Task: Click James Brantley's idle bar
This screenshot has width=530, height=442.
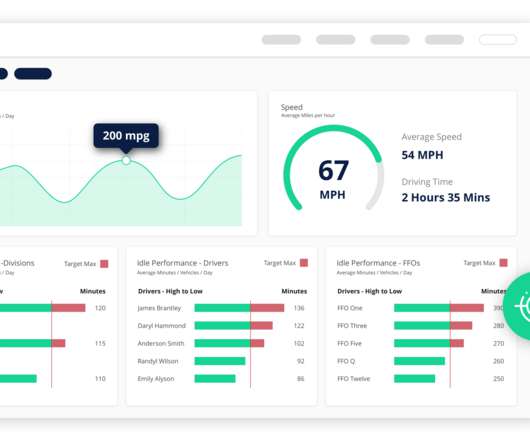Action: pos(239,308)
